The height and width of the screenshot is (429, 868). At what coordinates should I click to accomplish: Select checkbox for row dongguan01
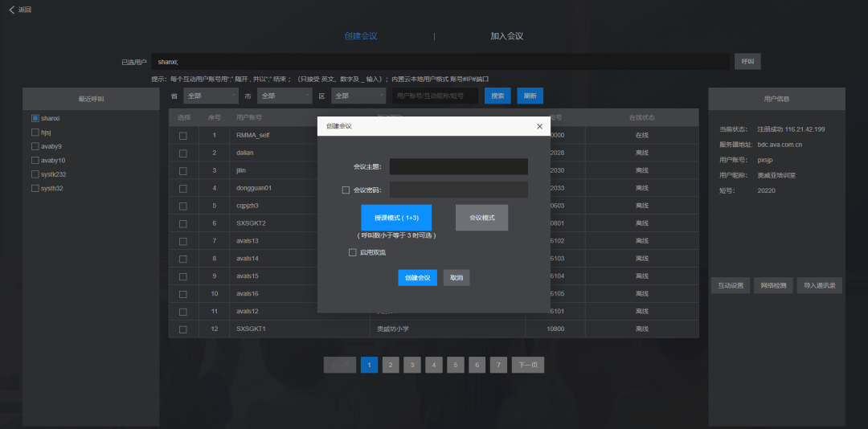pos(183,188)
